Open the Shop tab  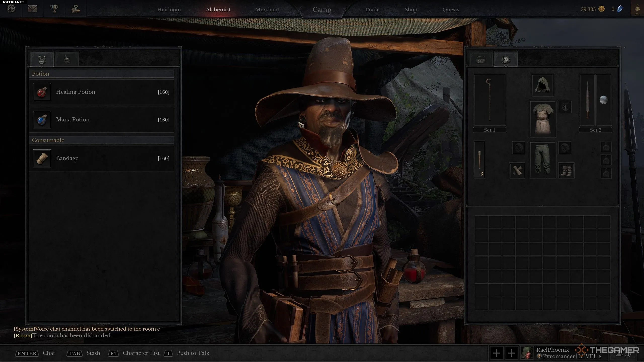point(411,10)
